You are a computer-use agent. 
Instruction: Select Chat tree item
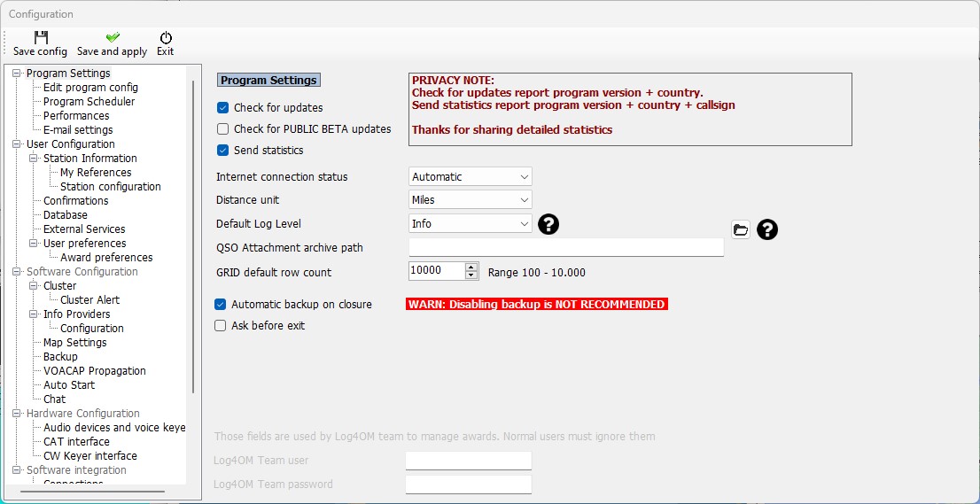tap(54, 399)
